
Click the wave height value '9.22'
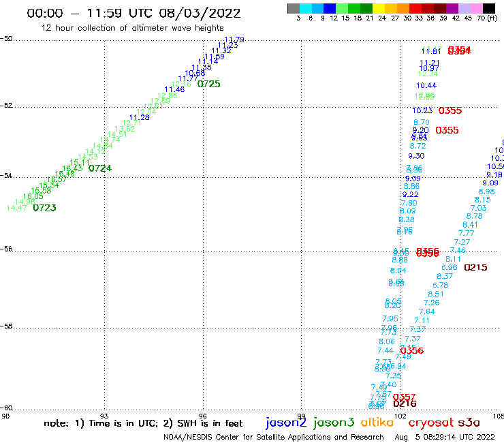pos(411,194)
